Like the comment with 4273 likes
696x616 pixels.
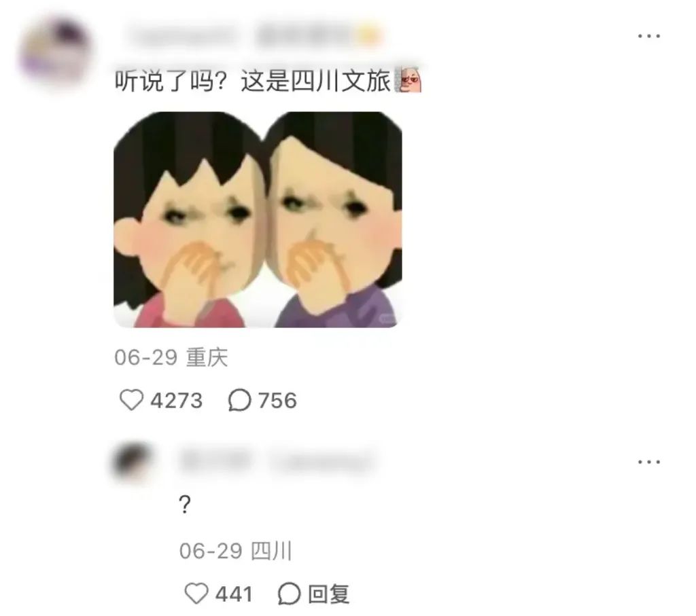click(x=131, y=399)
